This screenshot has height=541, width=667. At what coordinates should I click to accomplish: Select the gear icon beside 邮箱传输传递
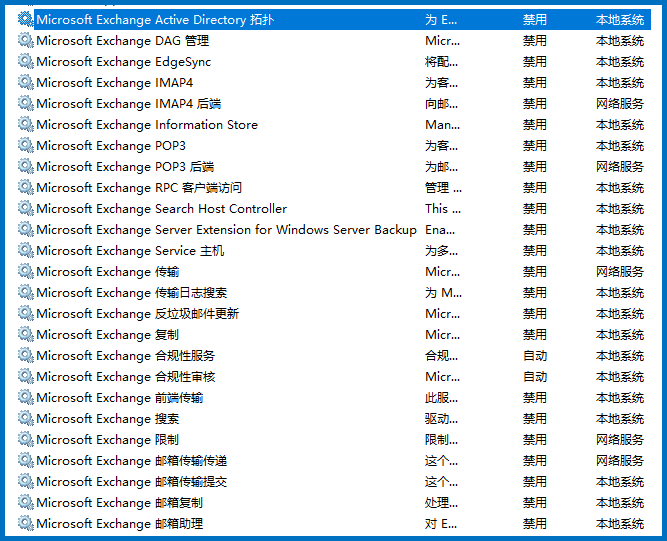click(x=26, y=461)
